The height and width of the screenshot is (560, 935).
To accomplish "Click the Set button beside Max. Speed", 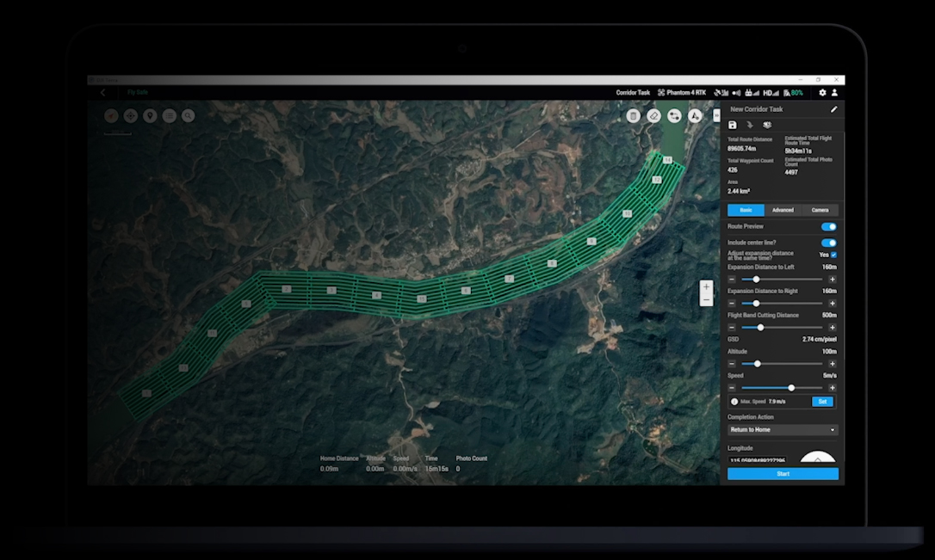I will tap(822, 402).
